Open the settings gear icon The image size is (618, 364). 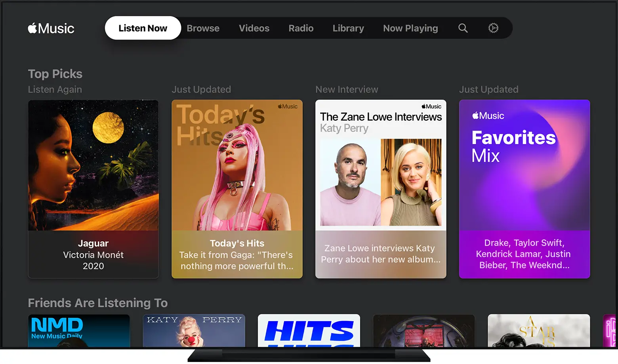coord(493,28)
